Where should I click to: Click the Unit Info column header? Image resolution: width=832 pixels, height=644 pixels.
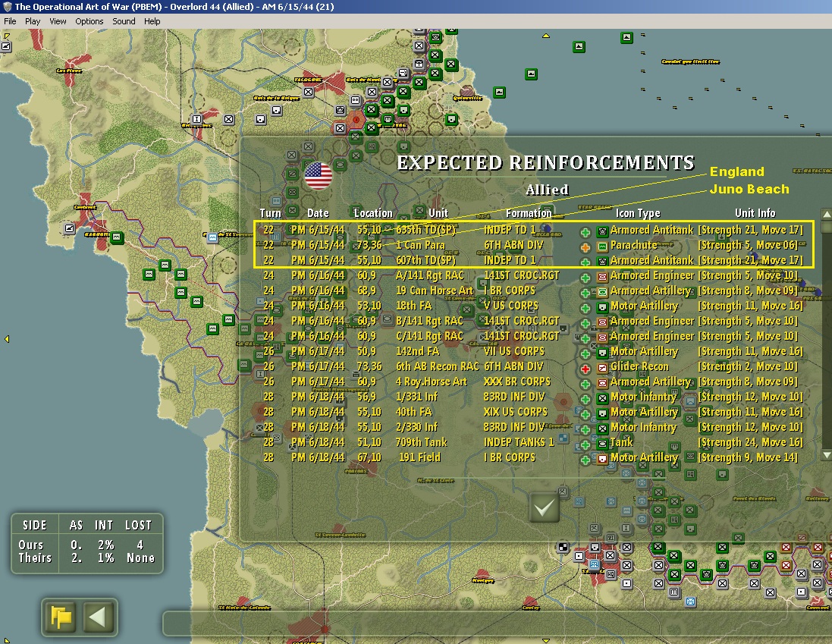click(755, 213)
